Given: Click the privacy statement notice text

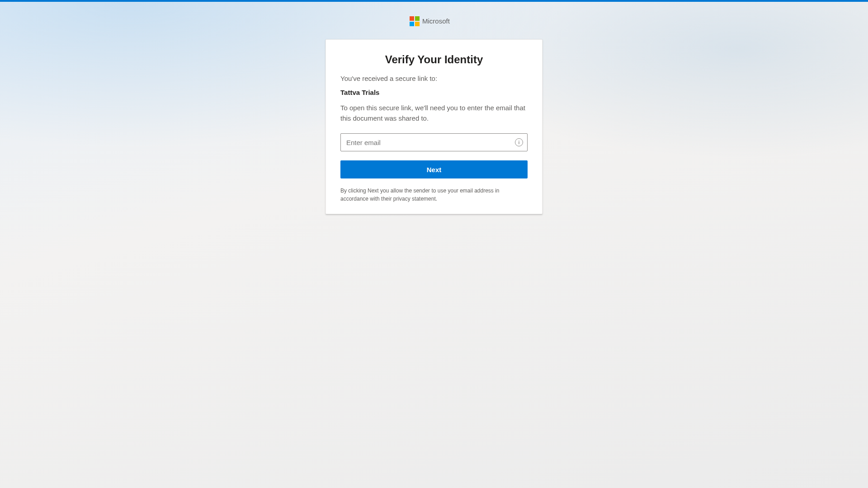Looking at the screenshot, I should coord(420,195).
